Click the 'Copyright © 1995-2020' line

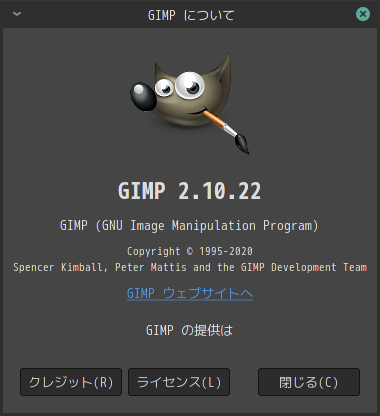[190, 251]
